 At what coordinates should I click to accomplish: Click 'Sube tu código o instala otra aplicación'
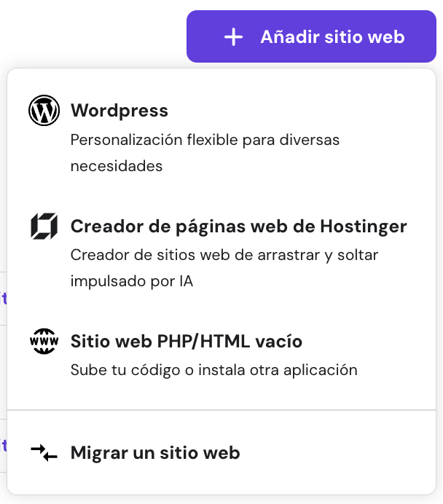[213, 370]
